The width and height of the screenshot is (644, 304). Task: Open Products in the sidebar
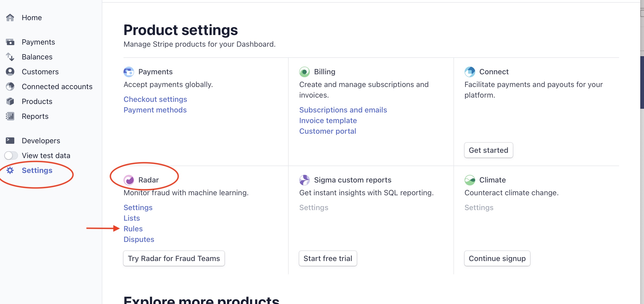point(37,101)
